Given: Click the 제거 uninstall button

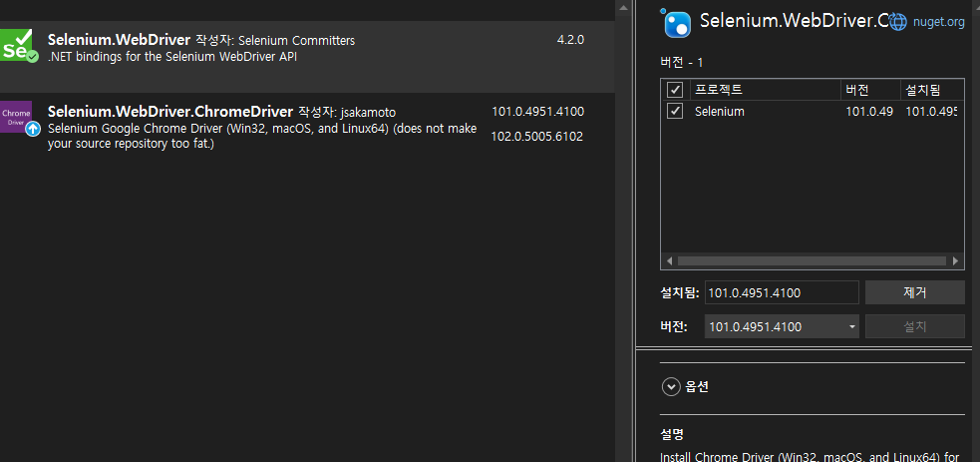Looking at the screenshot, I should click(914, 292).
